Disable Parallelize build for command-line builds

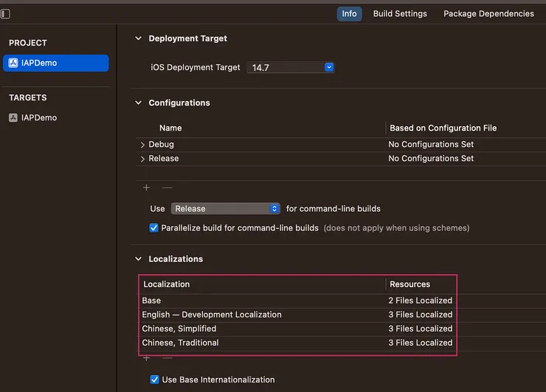pyautogui.click(x=154, y=228)
